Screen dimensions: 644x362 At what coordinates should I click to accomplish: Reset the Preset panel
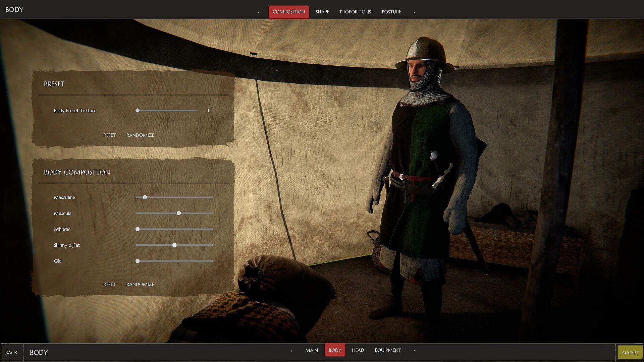[109, 135]
